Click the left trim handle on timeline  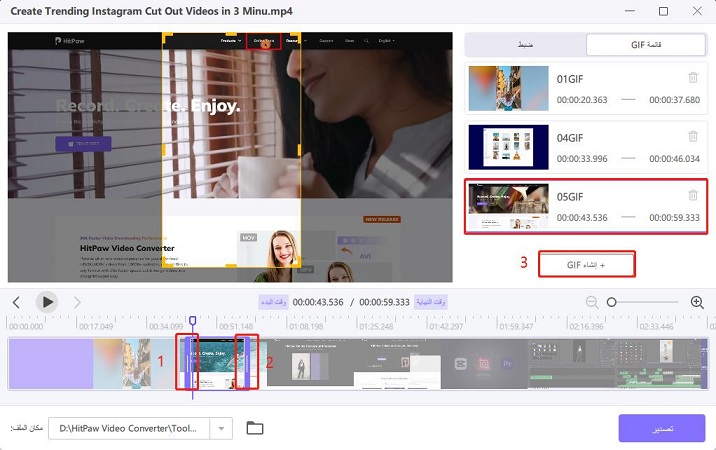(x=187, y=363)
